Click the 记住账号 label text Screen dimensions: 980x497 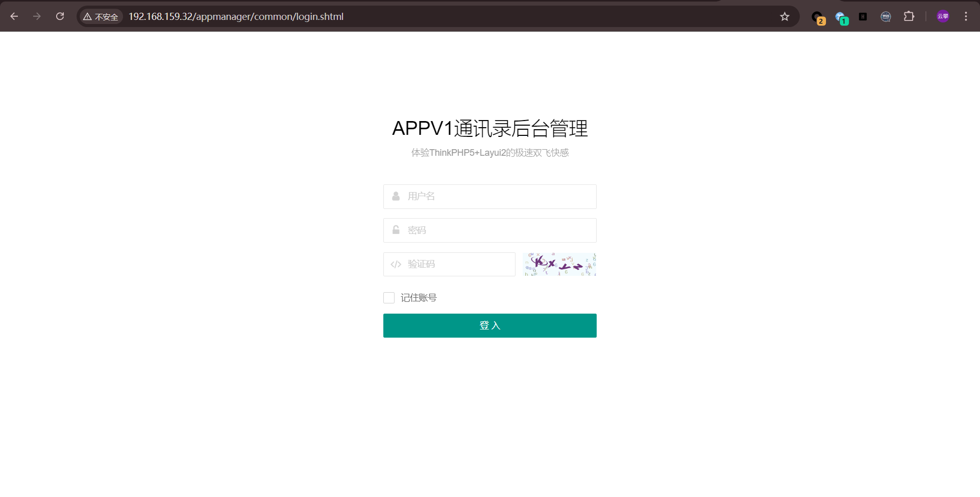pos(419,298)
